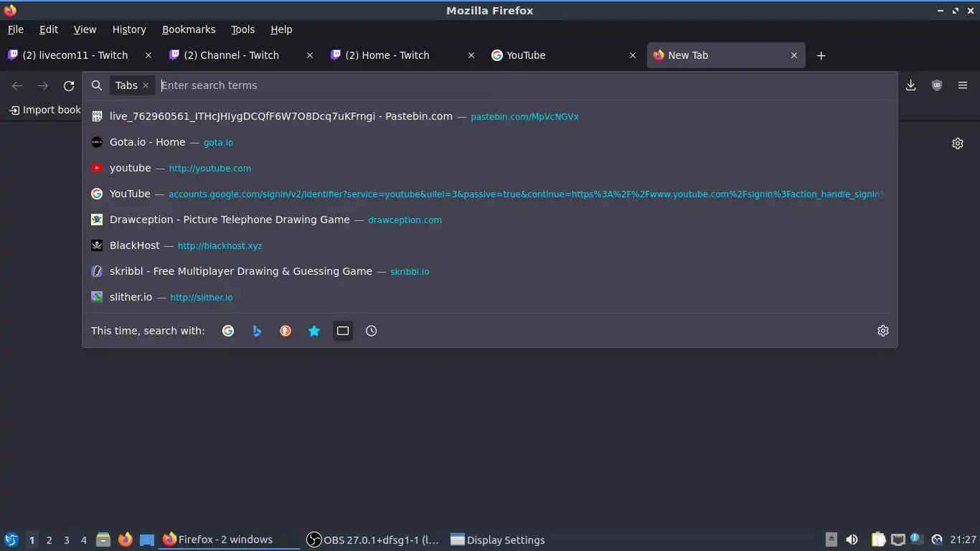Click Import bookmarks on bookmarks toolbar
The height and width of the screenshot is (551, 980).
point(45,110)
